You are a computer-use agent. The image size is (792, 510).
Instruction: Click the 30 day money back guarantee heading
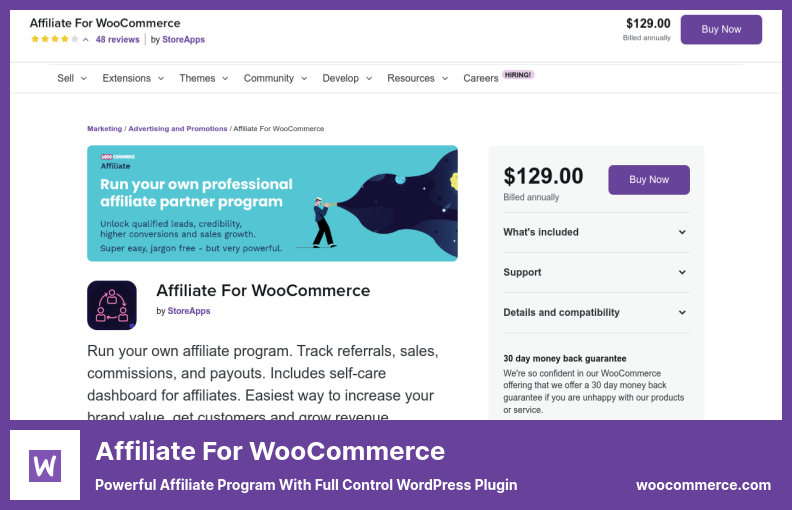(565, 359)
